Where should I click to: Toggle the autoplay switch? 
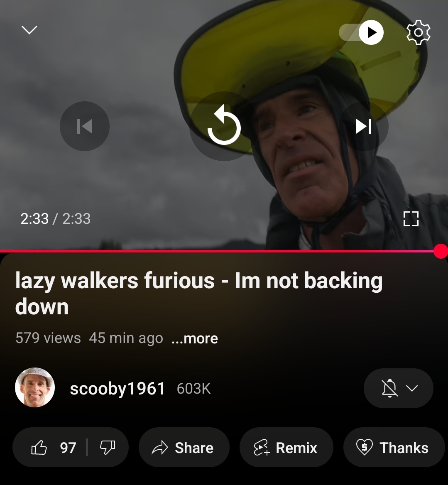(x=361, y=32)
